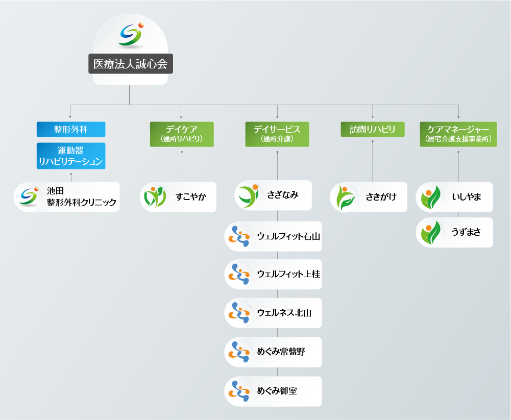Click the 池田整形外科クリニック logo icon
This screenshot has height=420, width=511.
[x=29, y=196]
